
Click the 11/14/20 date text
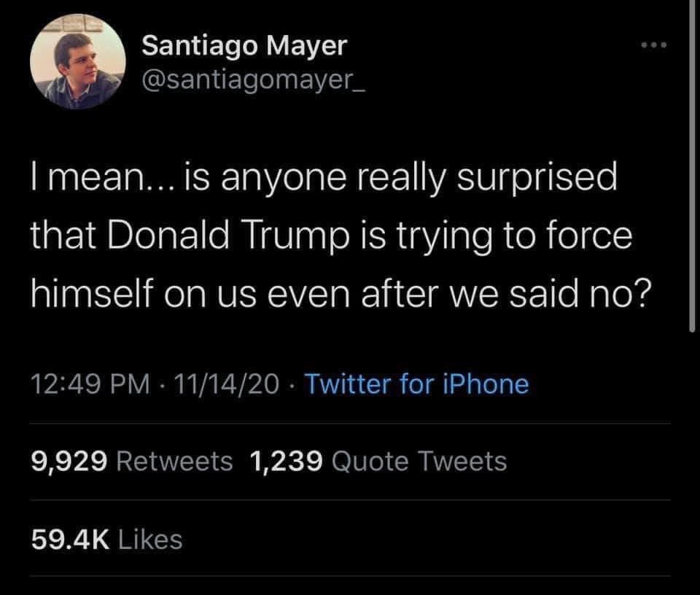tap(227, 384)
